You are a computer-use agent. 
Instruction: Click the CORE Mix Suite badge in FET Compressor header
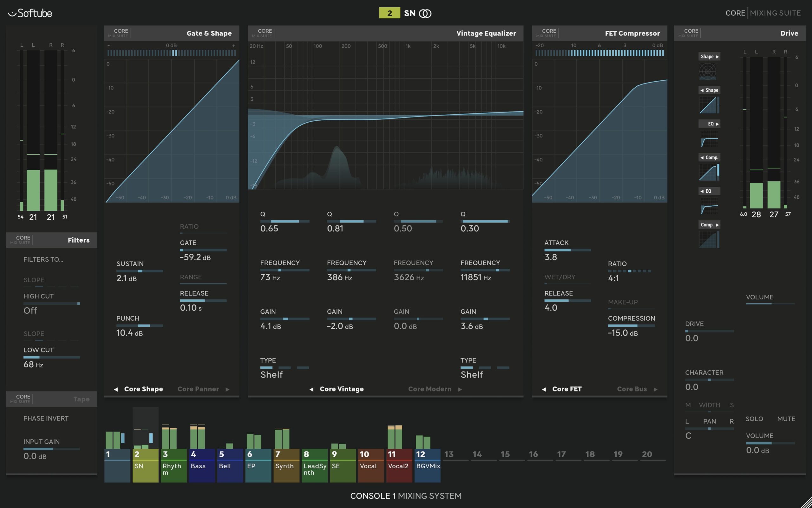(547, 33)
